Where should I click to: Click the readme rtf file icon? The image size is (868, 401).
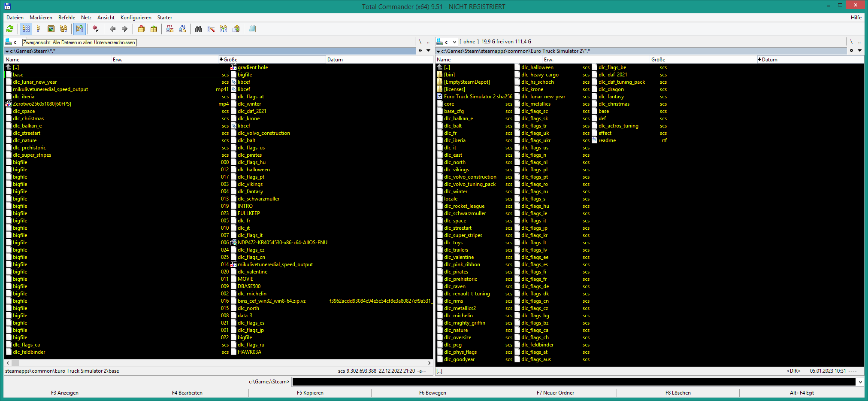pyautogui.click(x=594, y=140)
